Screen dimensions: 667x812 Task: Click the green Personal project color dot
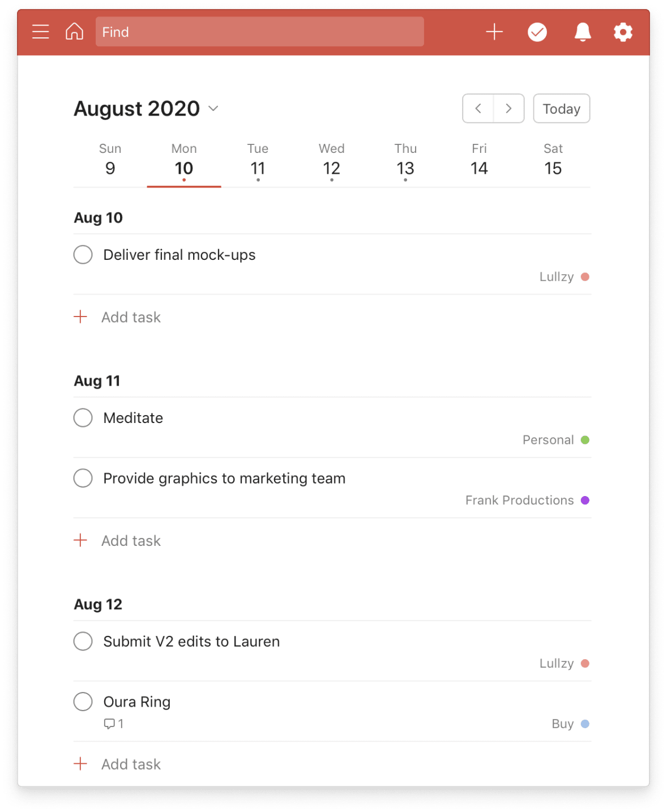tap(585, 439)
